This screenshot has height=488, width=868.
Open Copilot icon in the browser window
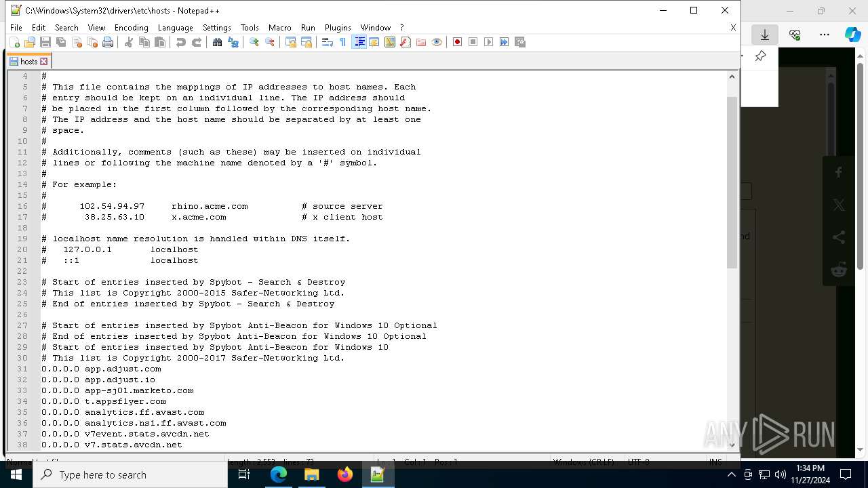tap(852, 34)
